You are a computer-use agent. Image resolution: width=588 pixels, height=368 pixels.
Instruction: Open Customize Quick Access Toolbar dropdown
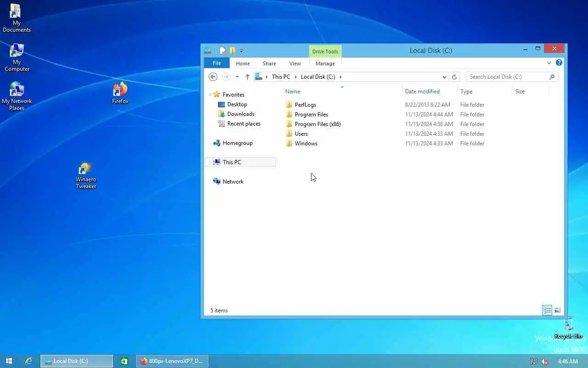pyautogui.click(x=241, y=51)
